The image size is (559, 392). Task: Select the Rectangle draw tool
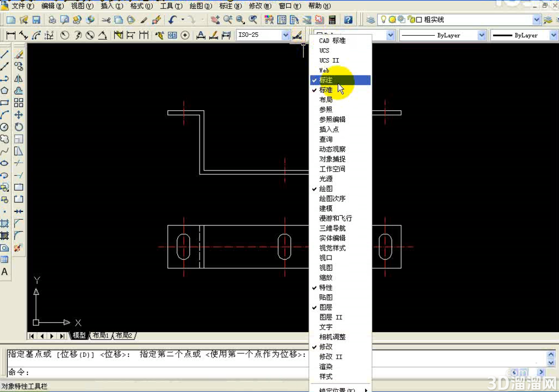[4, 103]
